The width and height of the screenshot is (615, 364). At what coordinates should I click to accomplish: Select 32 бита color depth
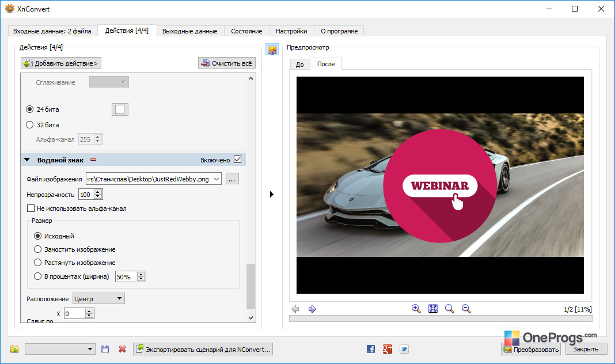pyautogui.click(x=29, y=125)
